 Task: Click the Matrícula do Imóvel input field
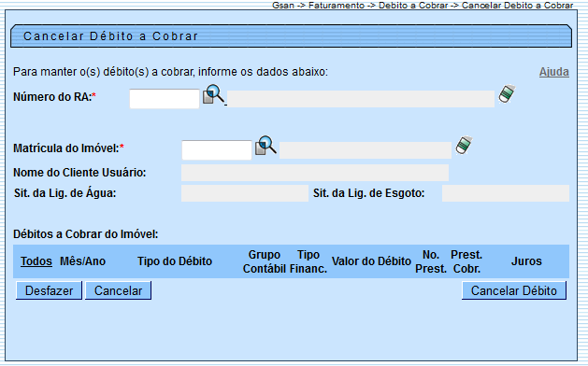click(217, 150)
